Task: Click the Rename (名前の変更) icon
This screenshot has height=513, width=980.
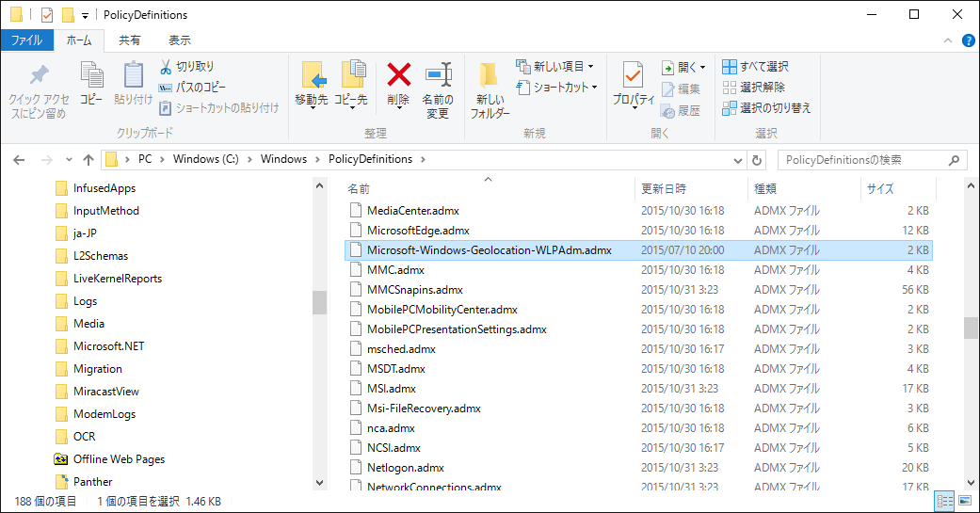Action: 437,75
